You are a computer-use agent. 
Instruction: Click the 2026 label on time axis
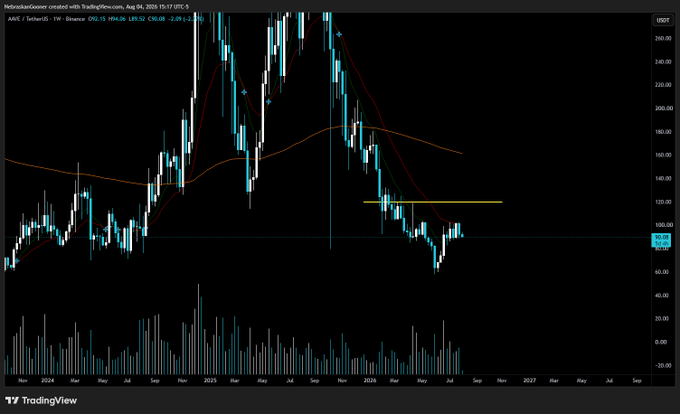pyautogui.click(x=370, y=381)
